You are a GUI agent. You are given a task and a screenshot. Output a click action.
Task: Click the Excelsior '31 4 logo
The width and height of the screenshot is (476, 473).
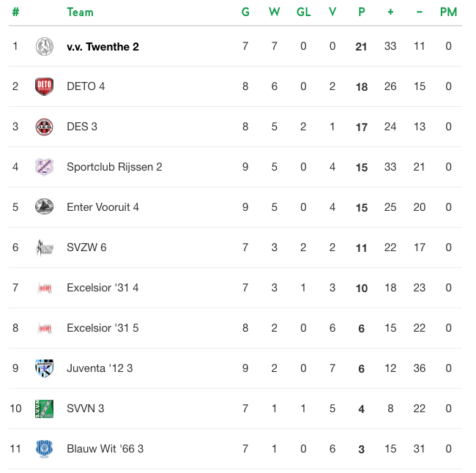45,288
